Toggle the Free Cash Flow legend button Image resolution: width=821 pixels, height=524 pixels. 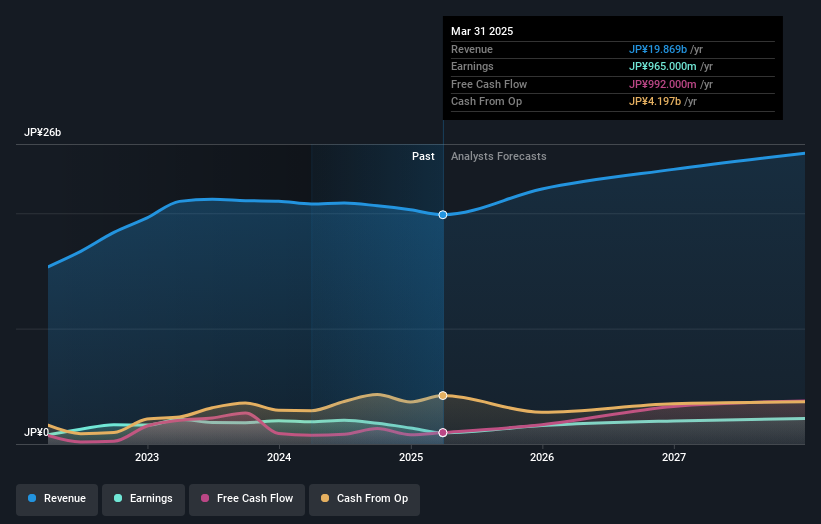247,499
